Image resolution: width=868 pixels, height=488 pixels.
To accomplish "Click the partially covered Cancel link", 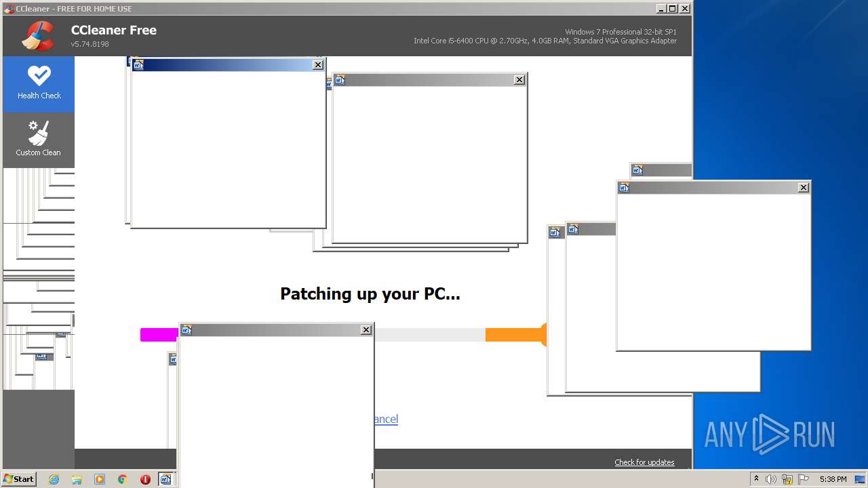I will click(386, 419).
